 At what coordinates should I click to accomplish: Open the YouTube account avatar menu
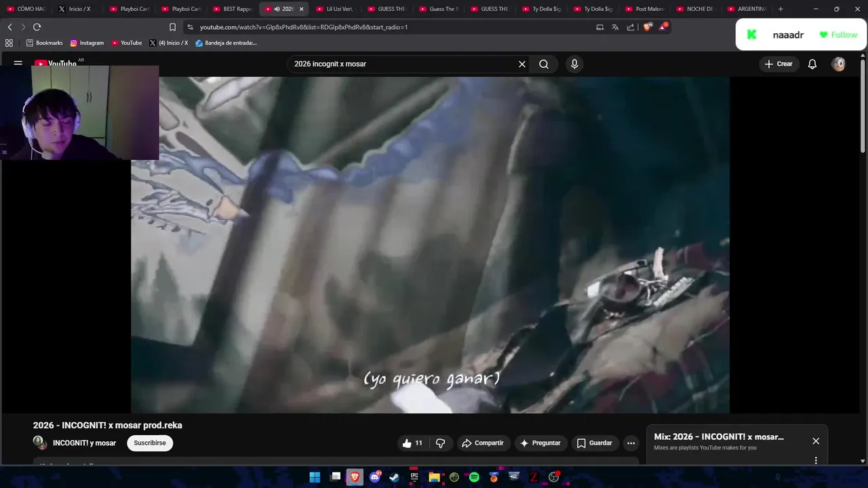tap(839, 64)
